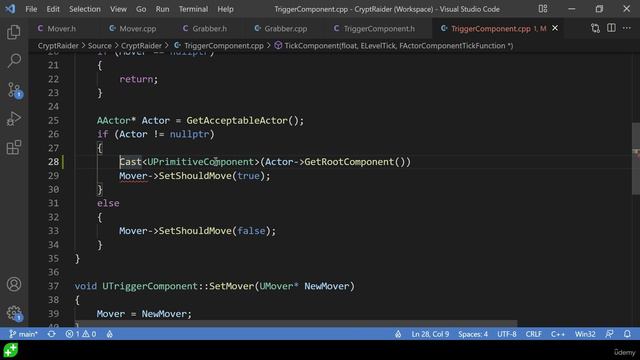Viewport: 640px width, 360px height.
Task: Open the Run and Debug view
Action: tap(13, 119)
